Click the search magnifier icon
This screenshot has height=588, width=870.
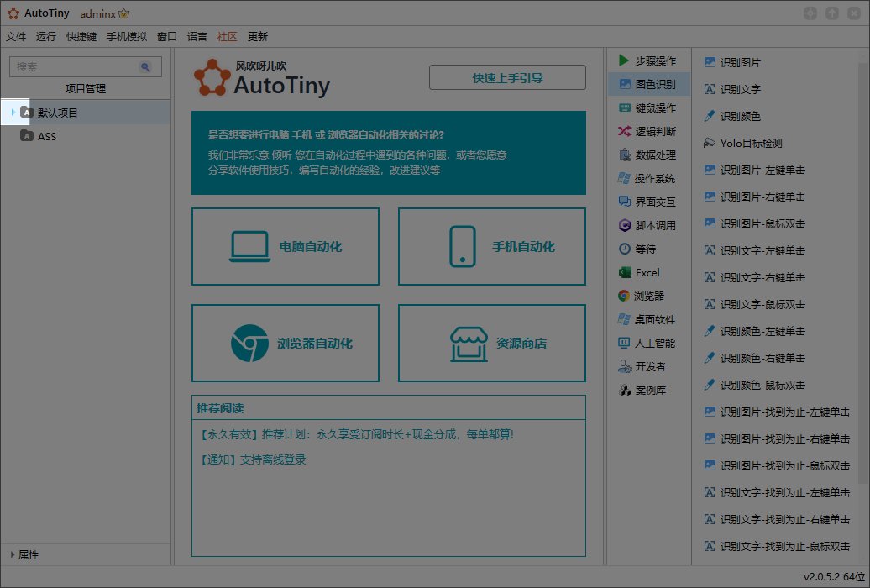click(145, 66)
